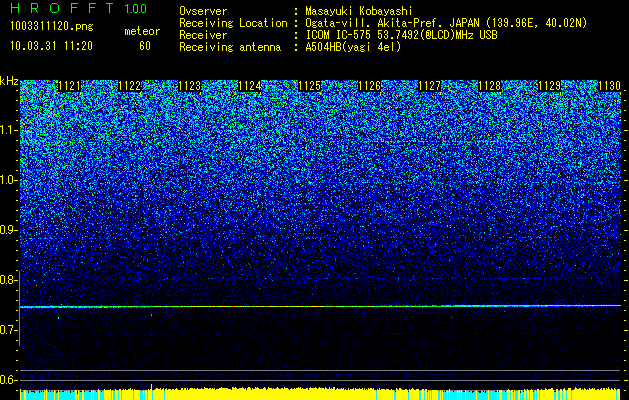Click the 1124 time marker label
Image resolution: width=629 pixels, height=400 pixels.
point(250,86)
